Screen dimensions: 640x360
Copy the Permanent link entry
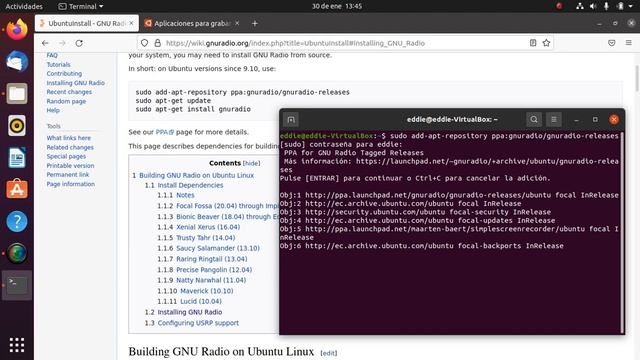(x=68, y=175)
